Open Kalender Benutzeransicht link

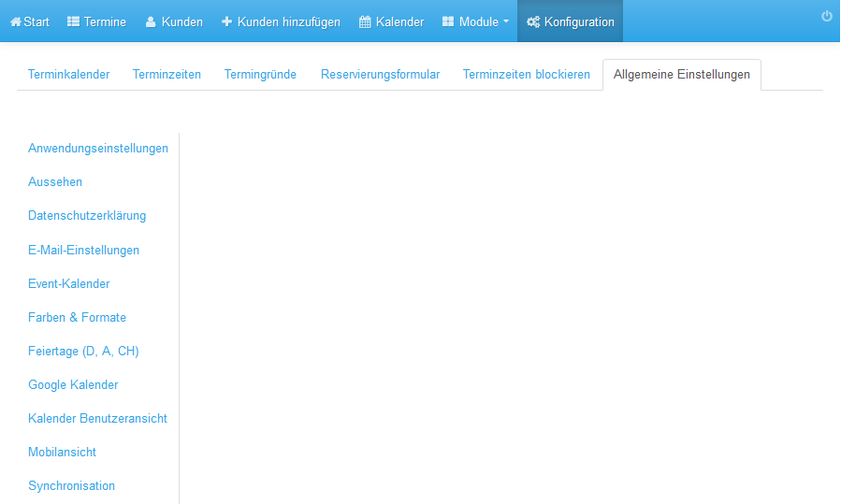[x=97, y=419]
